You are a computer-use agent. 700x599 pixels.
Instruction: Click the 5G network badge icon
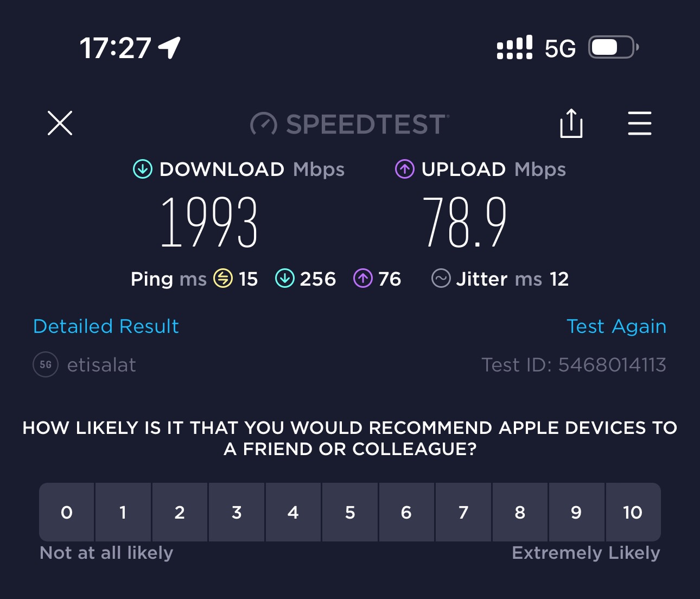point(44,364)
